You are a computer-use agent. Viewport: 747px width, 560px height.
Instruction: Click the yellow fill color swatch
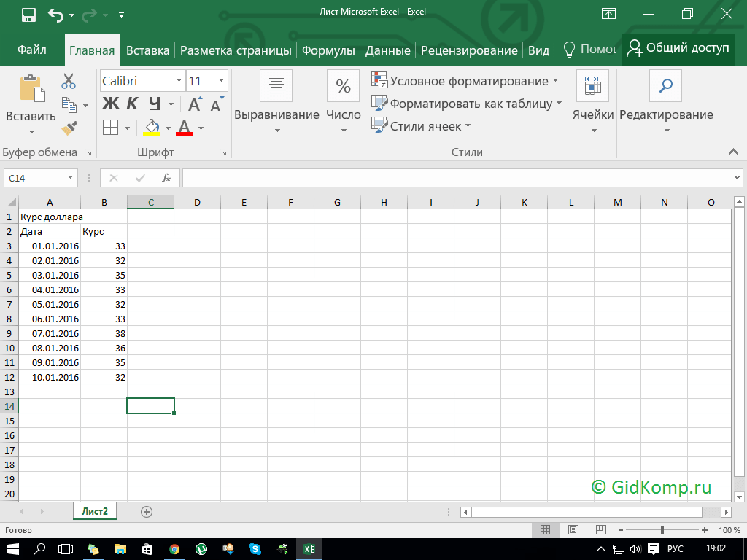152,128
